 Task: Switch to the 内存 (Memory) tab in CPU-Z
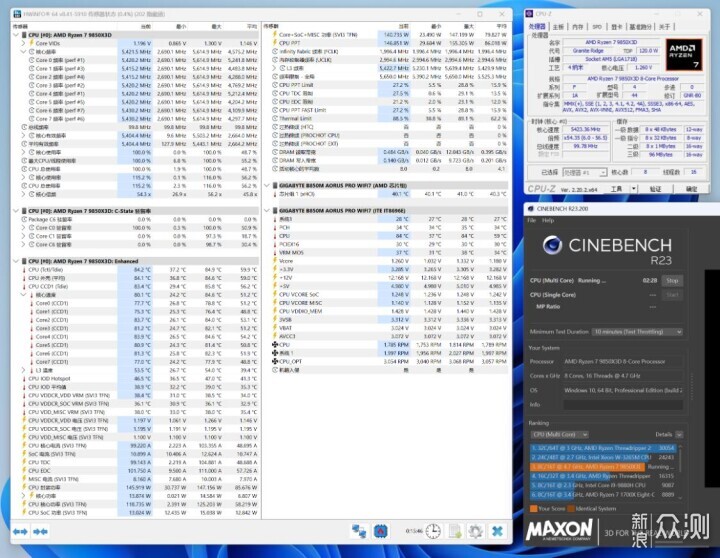[x=577, y=27]
